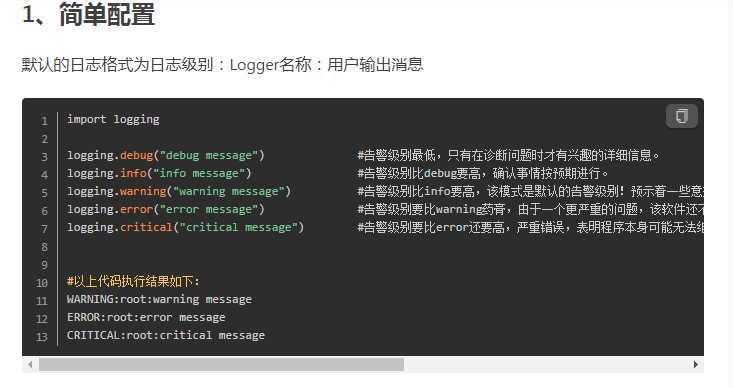This screenshot has width=733, height=388.
Task: Click the heading "1、简单配置"
Action: tap(88, 14)
